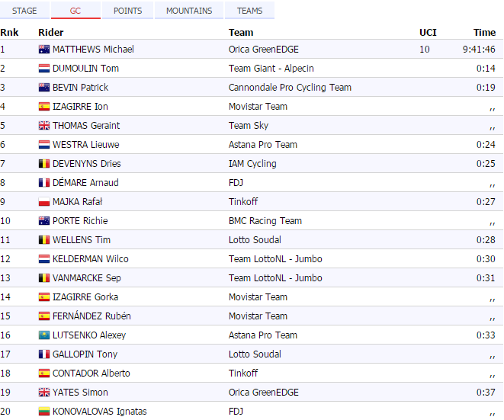Open IAM Cycling team link
Image resolution: width=504 pixels, height=420 pixels.
pos(252,164)
